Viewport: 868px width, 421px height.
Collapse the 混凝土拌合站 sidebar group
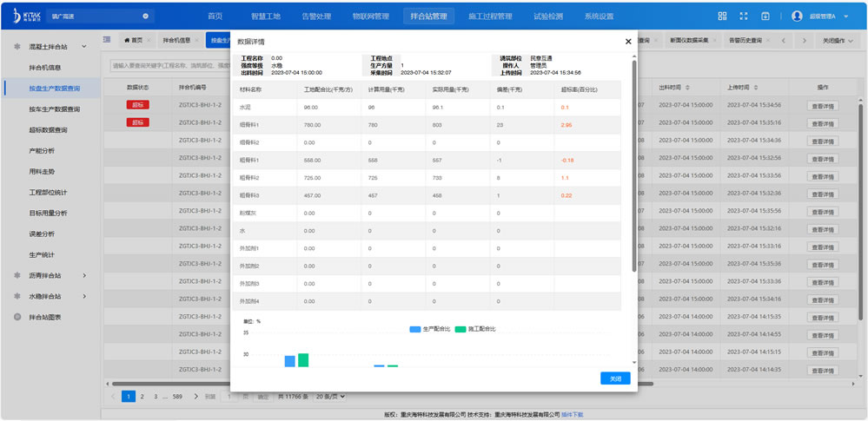click(x=84, y=46)
